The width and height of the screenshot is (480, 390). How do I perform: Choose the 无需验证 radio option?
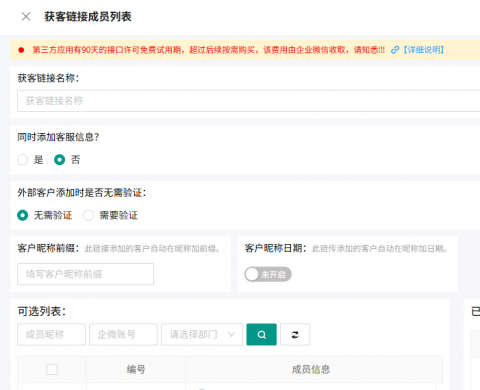click(23, 215)
